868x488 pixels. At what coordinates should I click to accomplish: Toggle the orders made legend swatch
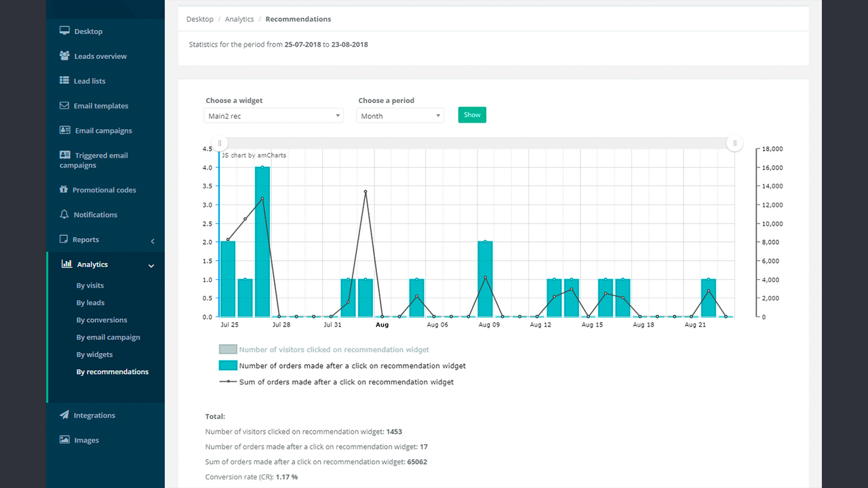(x=228, y=365)
